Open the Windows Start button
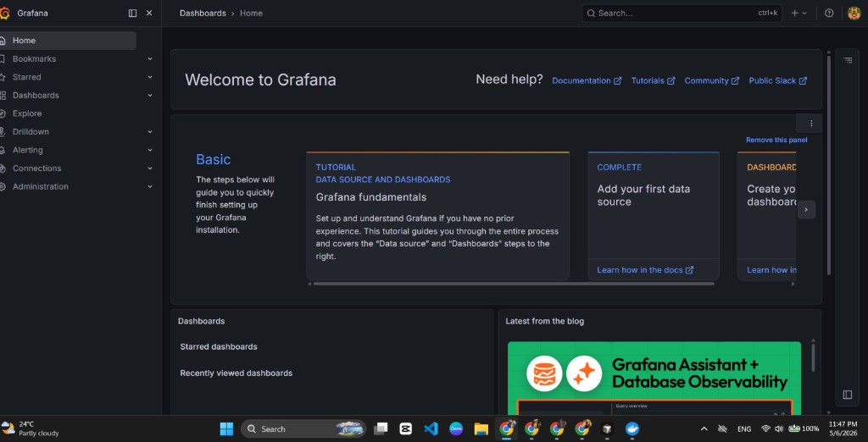Screen dimensions: 868x442 (226, 428)
